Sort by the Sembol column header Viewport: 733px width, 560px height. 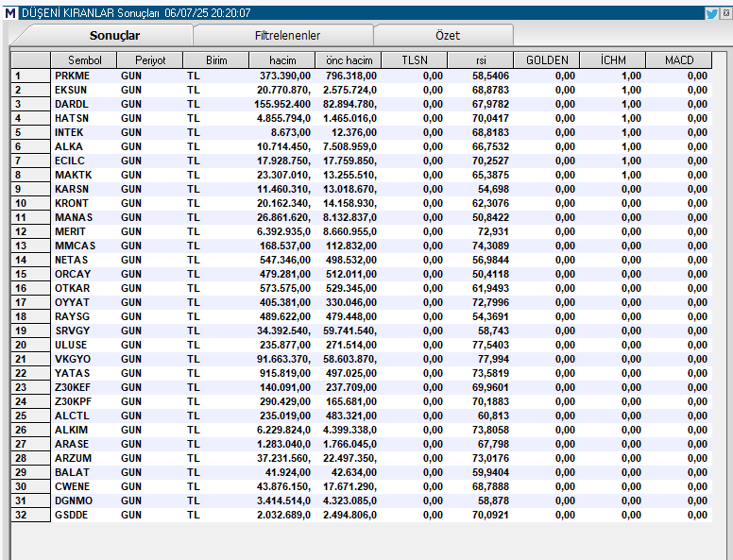[84, 60]
